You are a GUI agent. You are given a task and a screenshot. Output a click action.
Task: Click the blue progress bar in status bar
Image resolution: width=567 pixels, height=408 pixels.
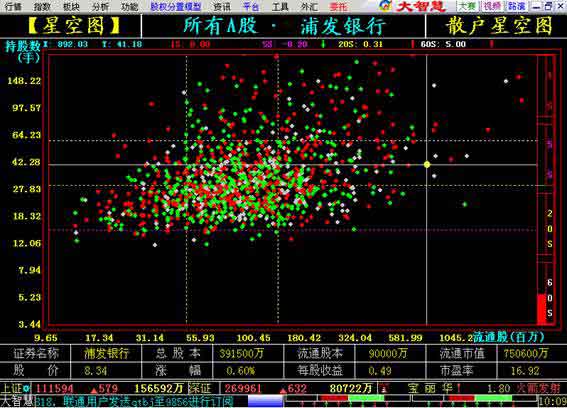[265, 401]
